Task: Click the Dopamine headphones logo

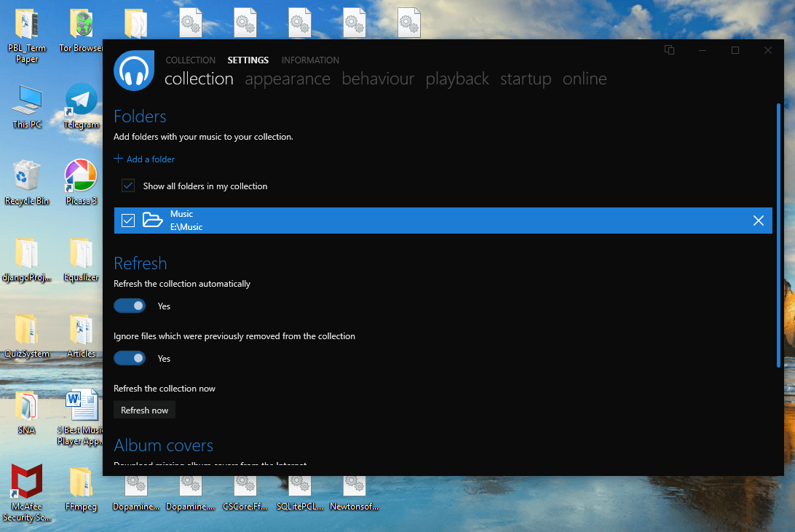Action: 134,71
